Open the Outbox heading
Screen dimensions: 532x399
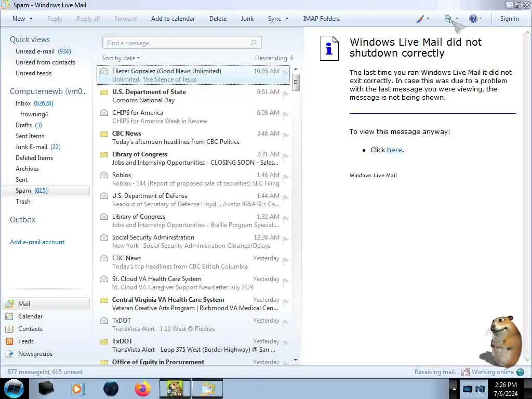pos(22,220)
